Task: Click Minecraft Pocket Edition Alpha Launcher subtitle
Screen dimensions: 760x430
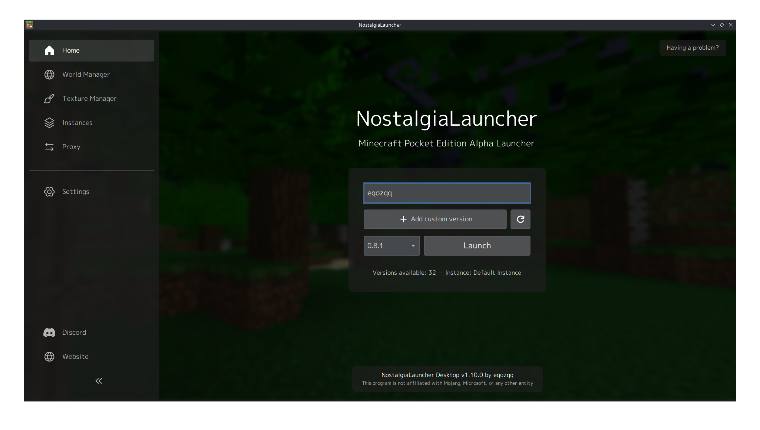Action: point(446,143)
